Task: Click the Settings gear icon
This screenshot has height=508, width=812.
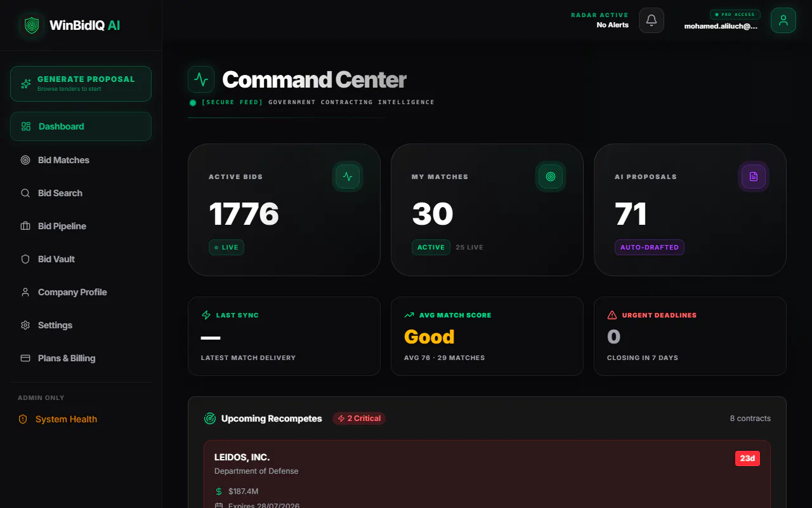Action: pyautogui.click(x=25, y=325)
